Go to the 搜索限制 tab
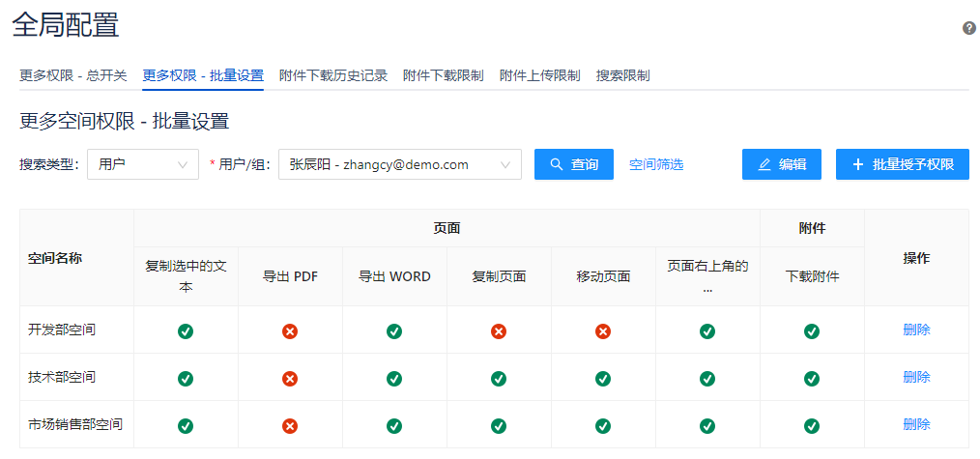The image size is (980, 459). click(x=622, y=75)
